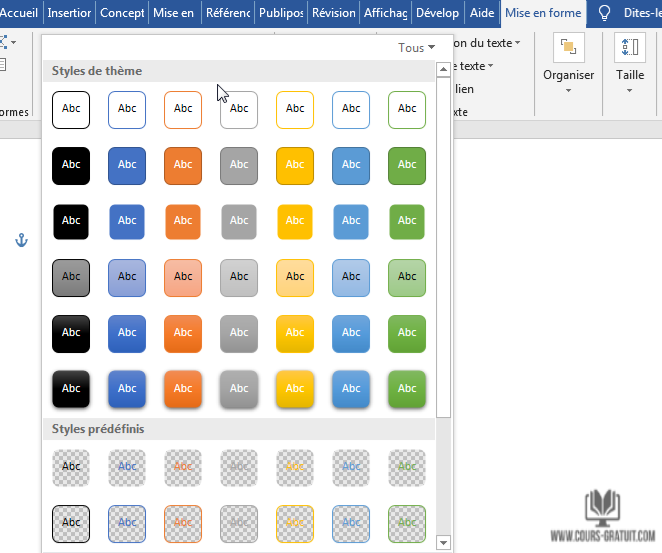This screenshot has height=553, width=662.
Task: Click the anchor icon in document margin
Action: 18,240
